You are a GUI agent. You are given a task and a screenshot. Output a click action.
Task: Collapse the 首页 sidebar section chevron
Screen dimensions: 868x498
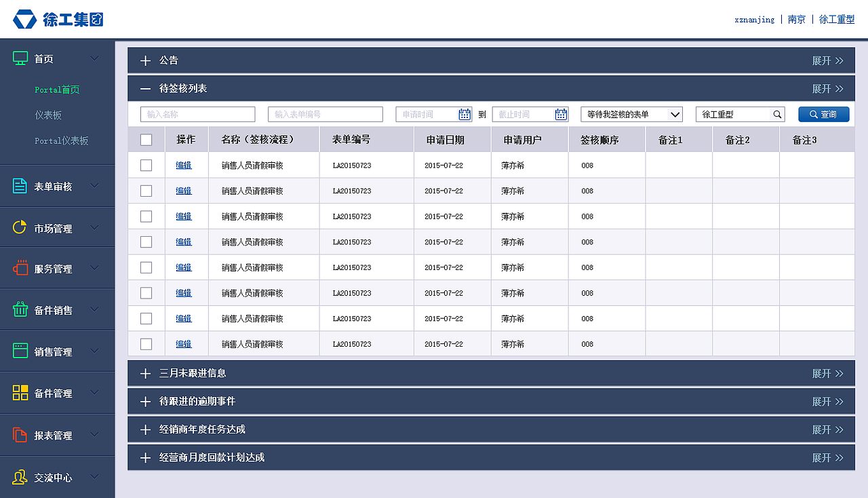(x=94, y=58)
